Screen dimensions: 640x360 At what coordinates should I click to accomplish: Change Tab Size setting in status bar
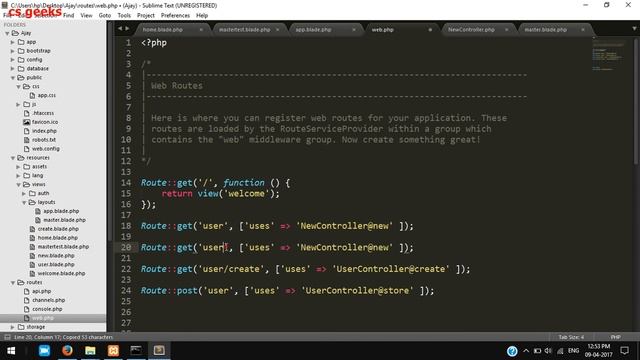coord(571,337)
